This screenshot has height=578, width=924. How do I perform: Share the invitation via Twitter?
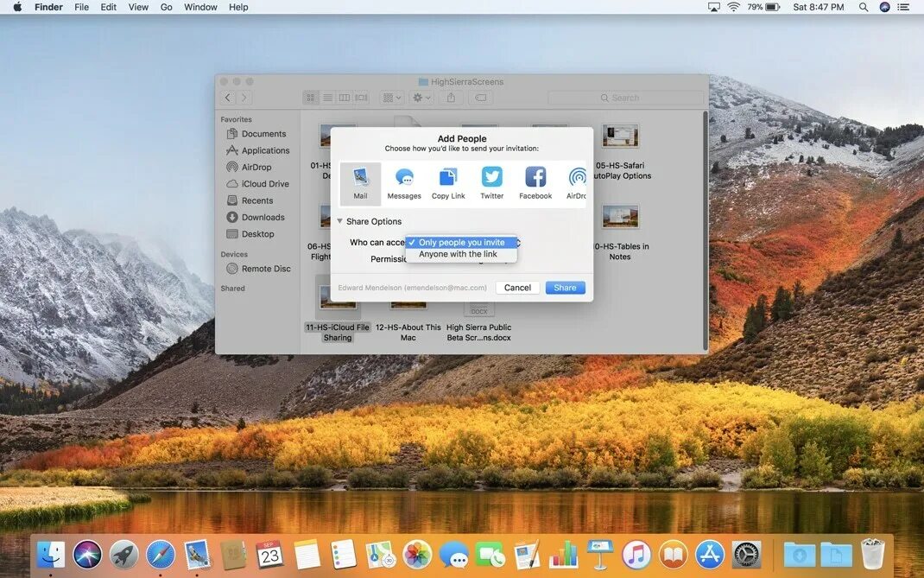pos(491,181)
